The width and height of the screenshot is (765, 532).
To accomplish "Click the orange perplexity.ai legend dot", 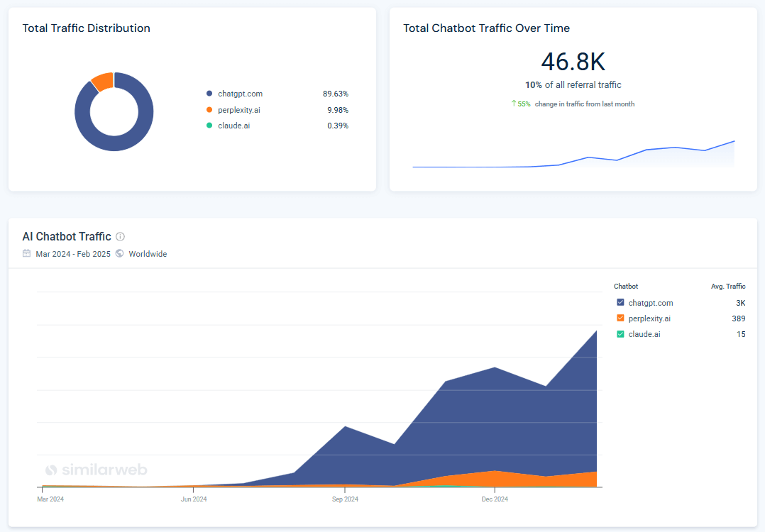I will [208, 110].
